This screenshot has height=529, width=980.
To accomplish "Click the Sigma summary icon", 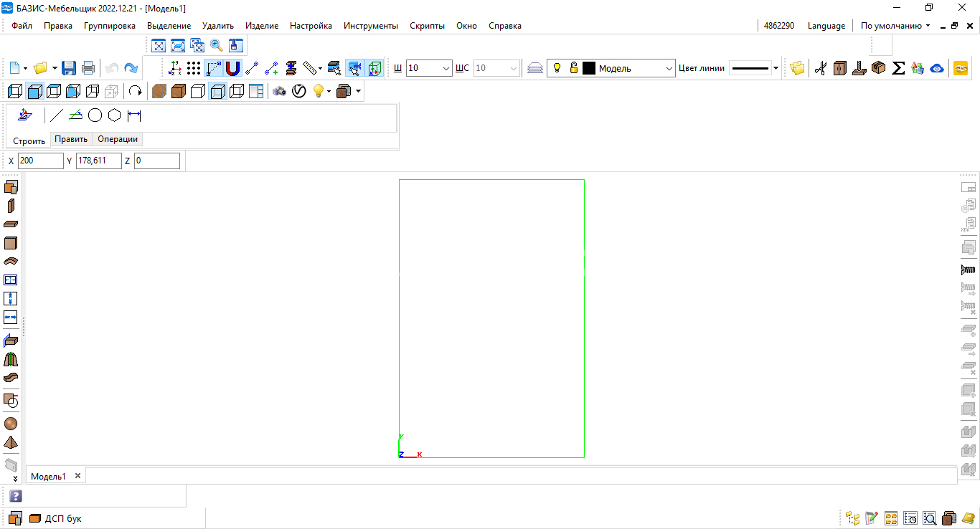I will tap(898, 68).
